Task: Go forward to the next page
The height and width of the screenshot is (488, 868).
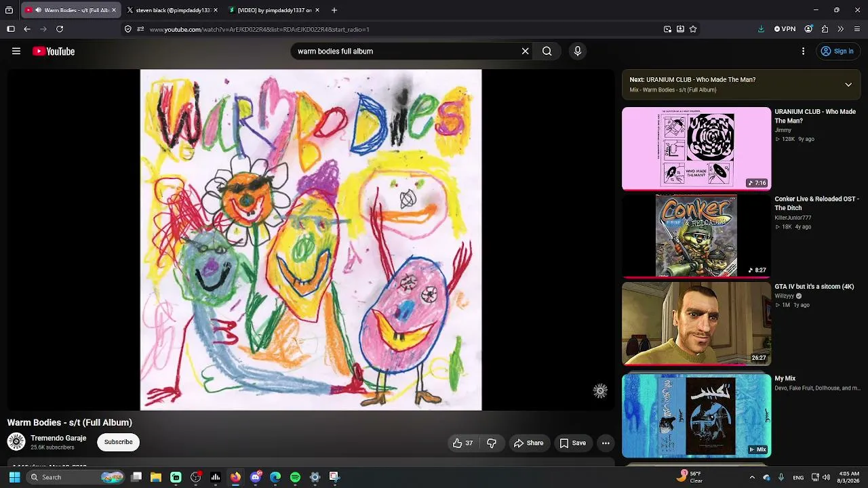Action: tap(43, 29)
